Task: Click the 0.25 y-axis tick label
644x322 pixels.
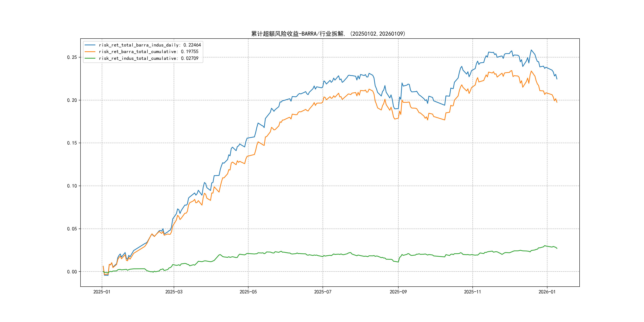Action: 72,57
